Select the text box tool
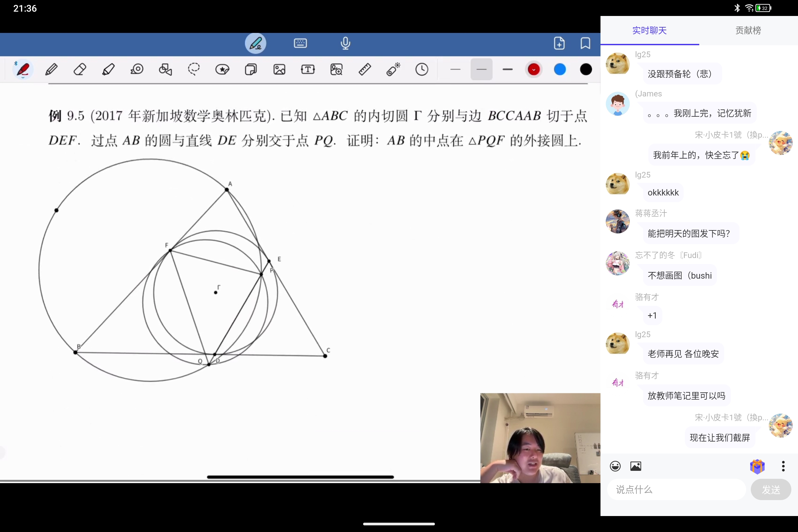This screenshot has height=532, width=798. click(308, 69)
